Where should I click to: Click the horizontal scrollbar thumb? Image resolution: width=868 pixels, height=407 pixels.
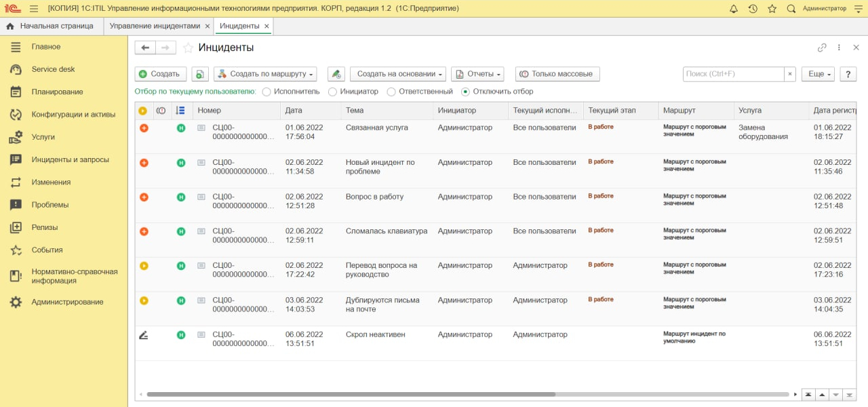point(351,394)
